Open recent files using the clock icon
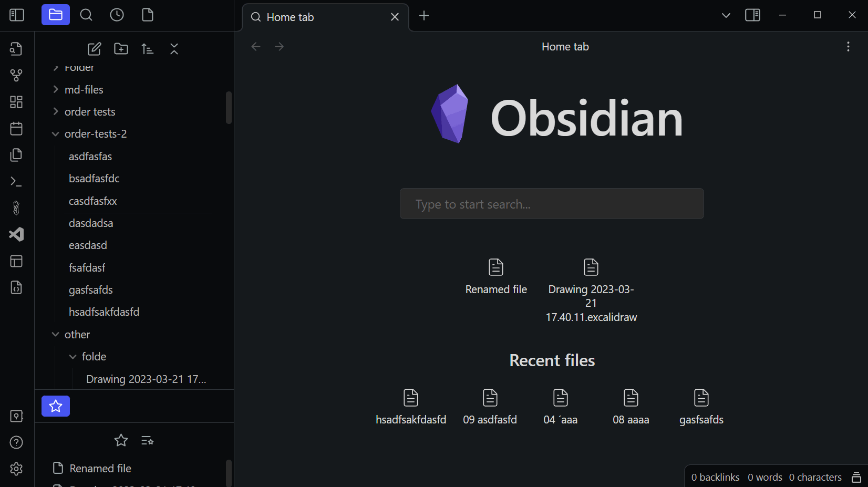The image size is (868, 487). (117, 15)
